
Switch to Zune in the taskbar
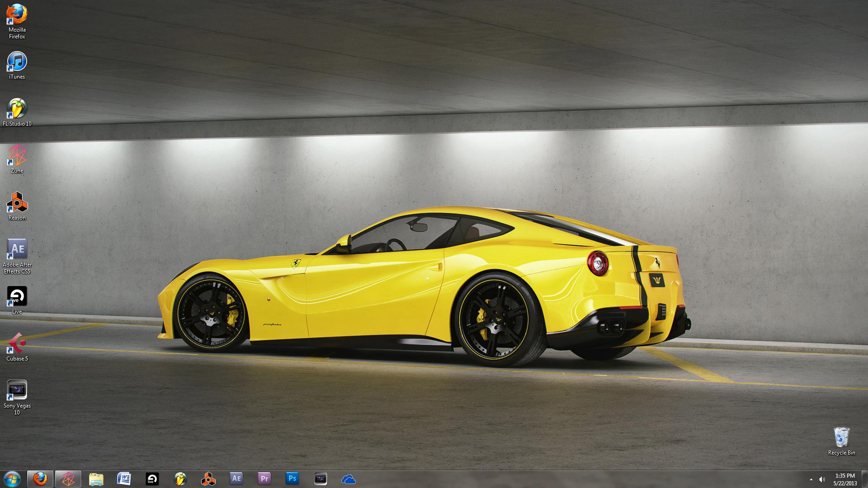68,479
